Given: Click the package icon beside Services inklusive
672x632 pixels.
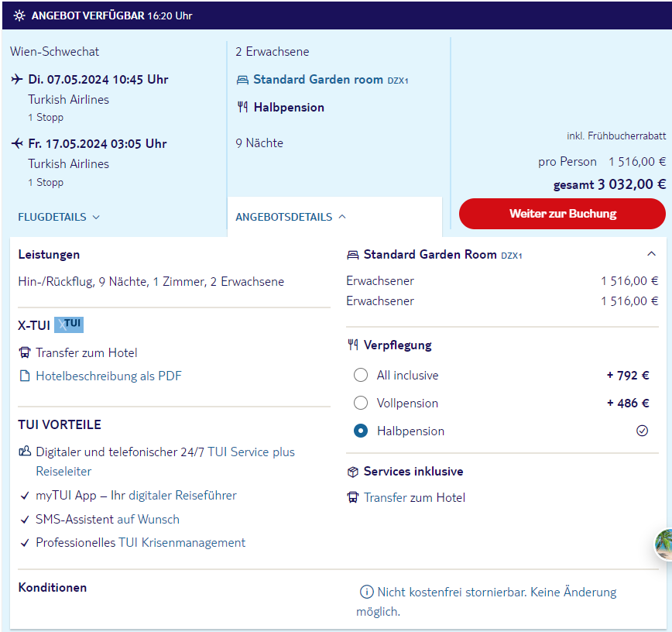Looking at the screenshot, I should tap(353, 472).
